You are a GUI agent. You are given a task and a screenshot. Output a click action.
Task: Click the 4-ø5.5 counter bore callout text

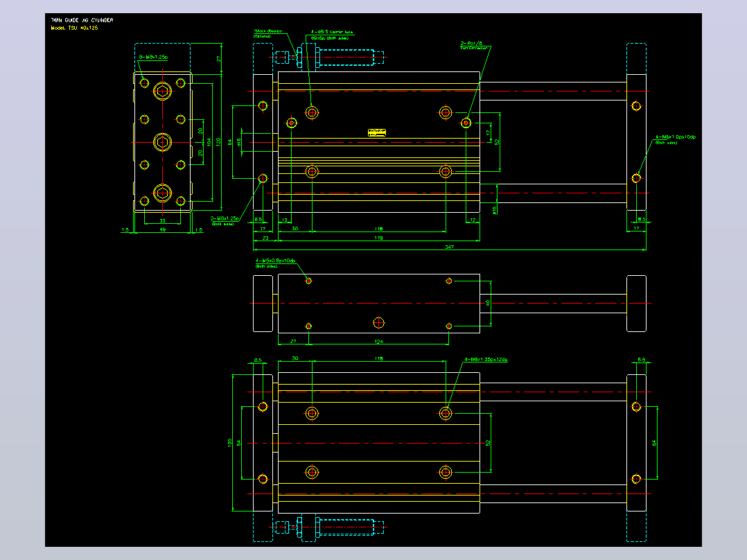click(x=332, y=35)
